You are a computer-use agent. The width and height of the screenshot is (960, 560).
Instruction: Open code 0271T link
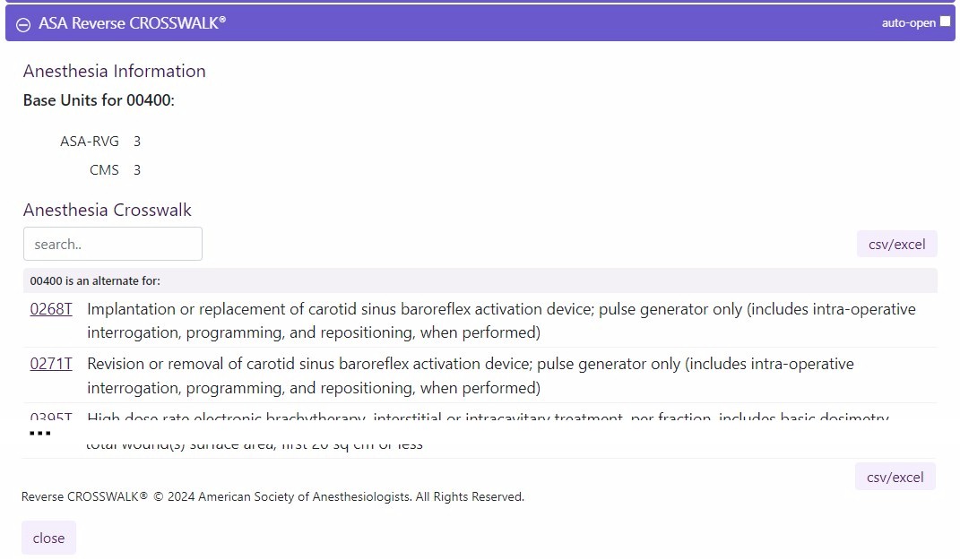tap(51, 364)
